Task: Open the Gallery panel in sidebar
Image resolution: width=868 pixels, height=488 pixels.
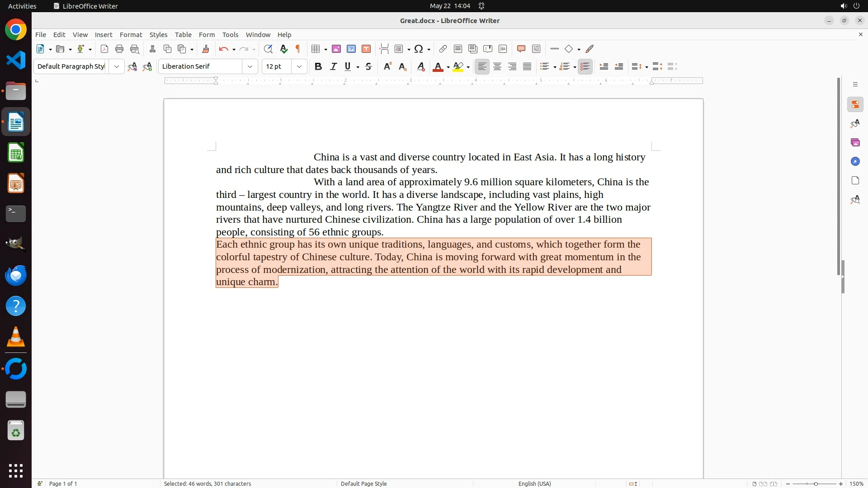Action: 855,143
